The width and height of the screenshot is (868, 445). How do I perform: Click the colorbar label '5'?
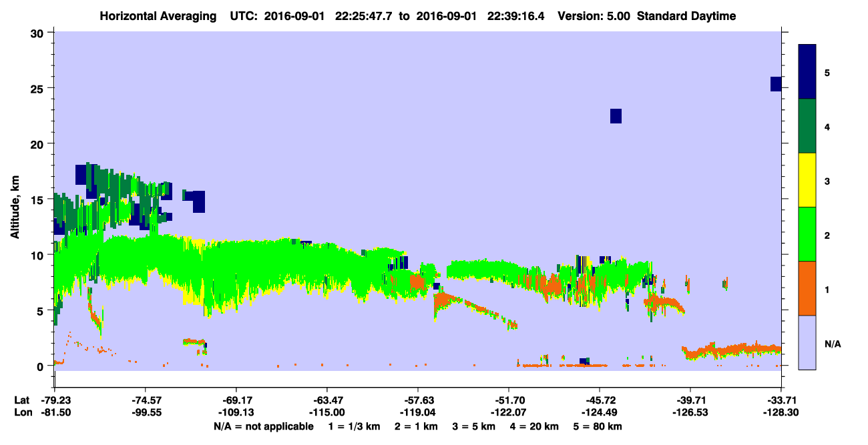(x=827, y=72)
